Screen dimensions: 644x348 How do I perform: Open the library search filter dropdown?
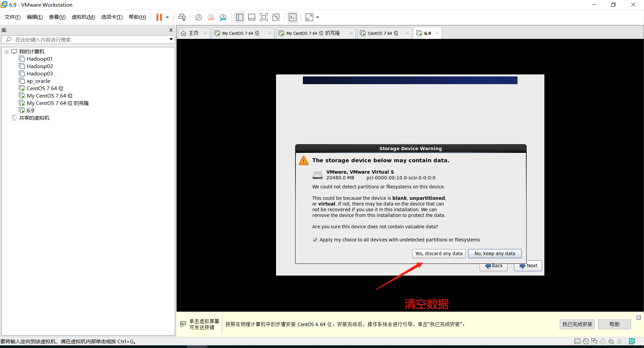click(171, 40)
